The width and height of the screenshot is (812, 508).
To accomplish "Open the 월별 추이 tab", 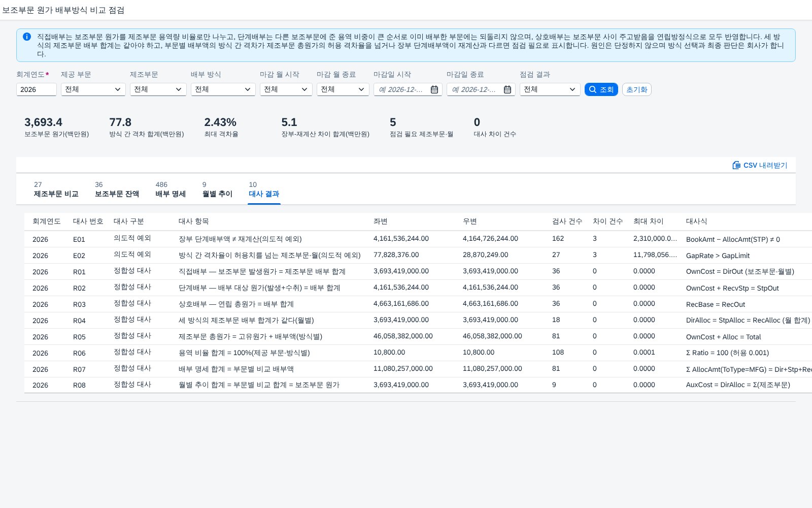I will [x=217, y=189].
